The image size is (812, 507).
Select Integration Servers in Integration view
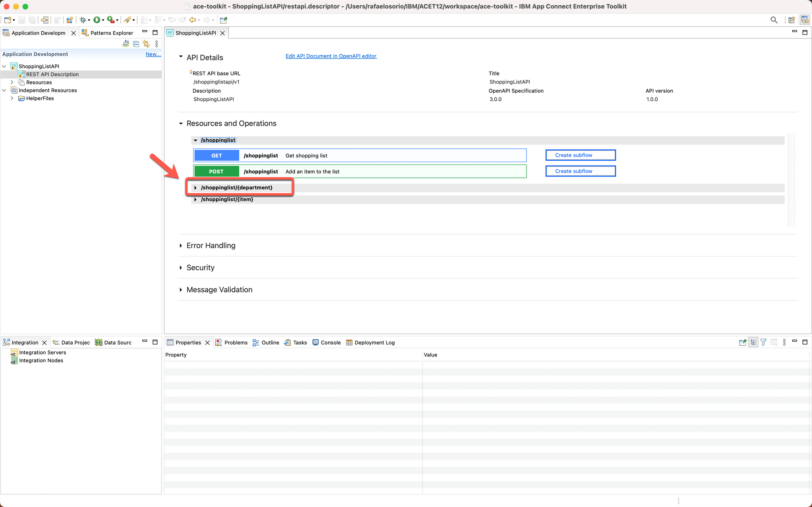(42, 352)
